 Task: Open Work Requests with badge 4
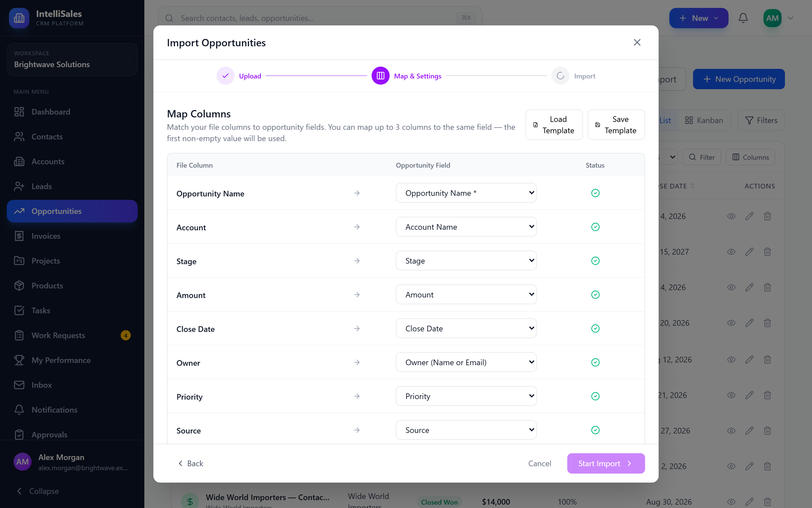72,335
